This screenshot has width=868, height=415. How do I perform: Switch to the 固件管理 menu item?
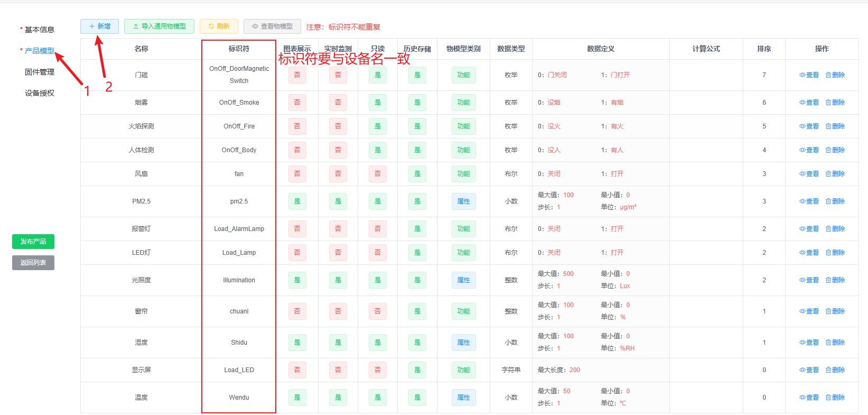[39, 72]
